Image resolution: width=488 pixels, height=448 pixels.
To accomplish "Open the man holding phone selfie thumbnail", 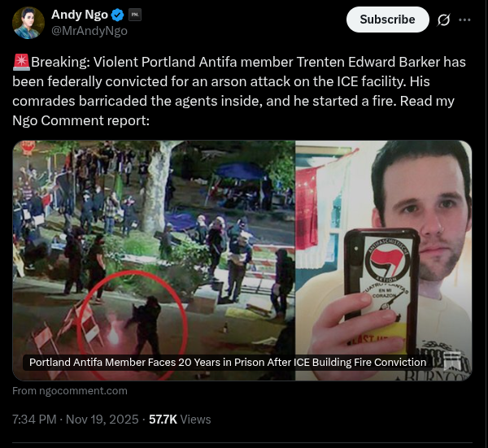I will click(384, 260).
